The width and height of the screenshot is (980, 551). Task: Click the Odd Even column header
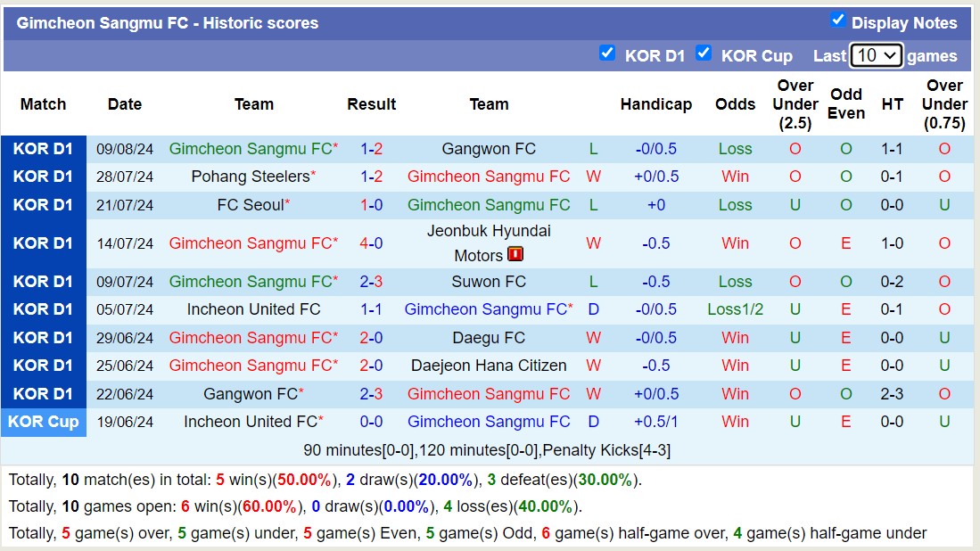pyautogui.click(x=845, y=104)
